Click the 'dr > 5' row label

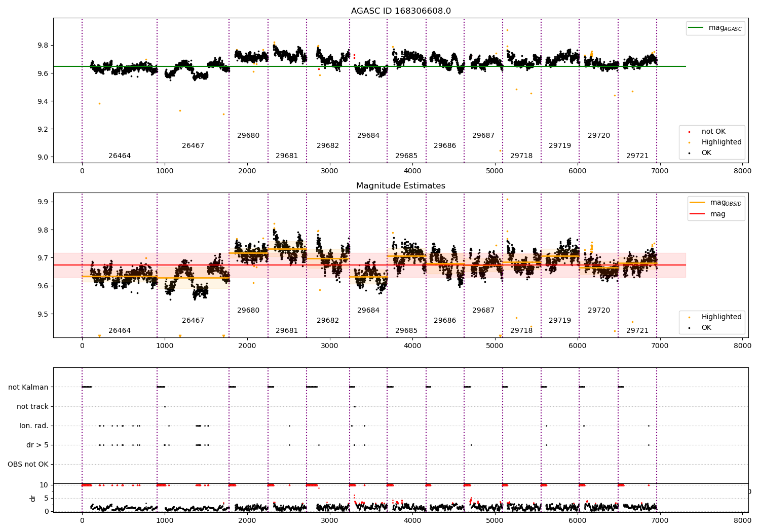pyautogui.click(x=37, y=445)
